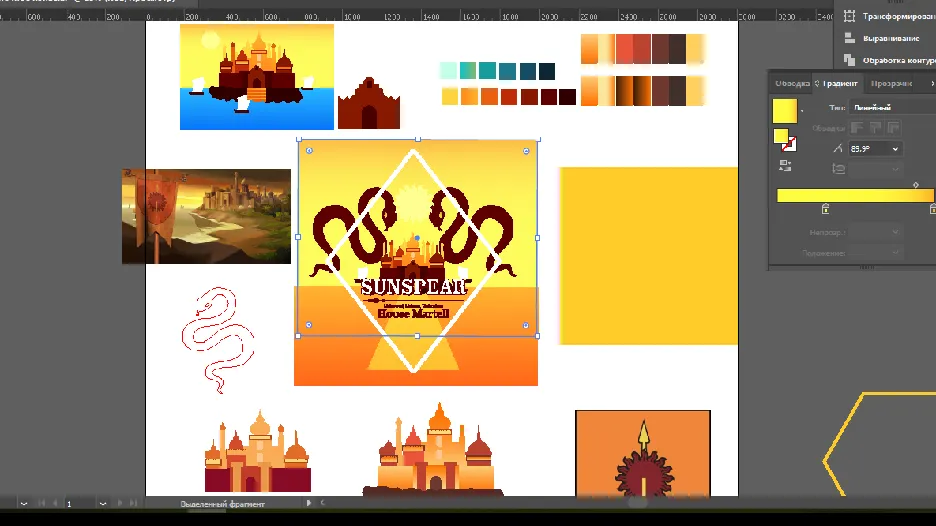936x526 pixels.
Task: Go to last artboard button
Action: [133, 503]
